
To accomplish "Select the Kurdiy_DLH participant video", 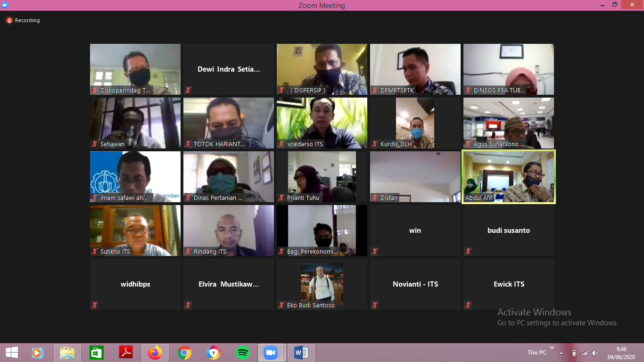I will coord(415,123).
